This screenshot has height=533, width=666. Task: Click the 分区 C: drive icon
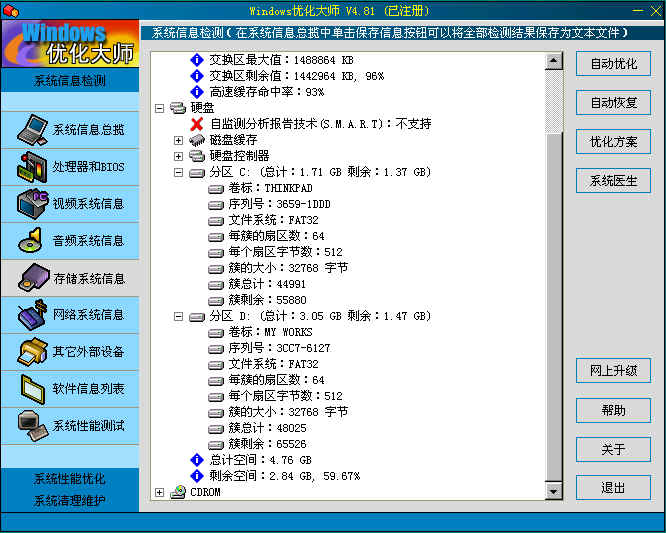pos(197,172)
